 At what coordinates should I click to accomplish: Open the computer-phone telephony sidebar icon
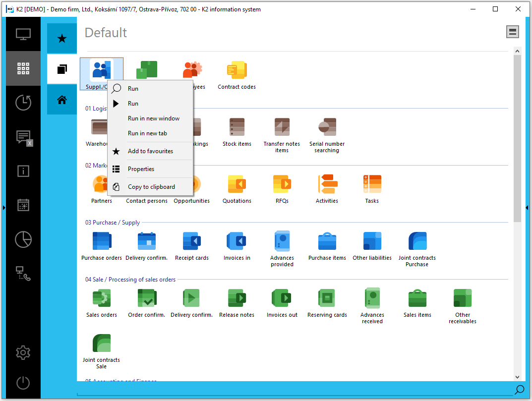[23, 274]
